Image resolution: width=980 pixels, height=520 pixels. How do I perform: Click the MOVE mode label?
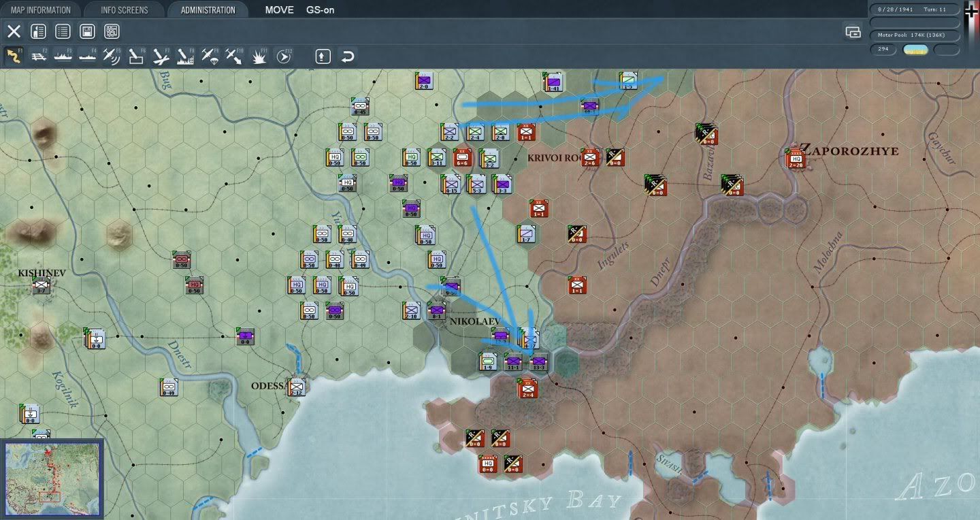280,10
